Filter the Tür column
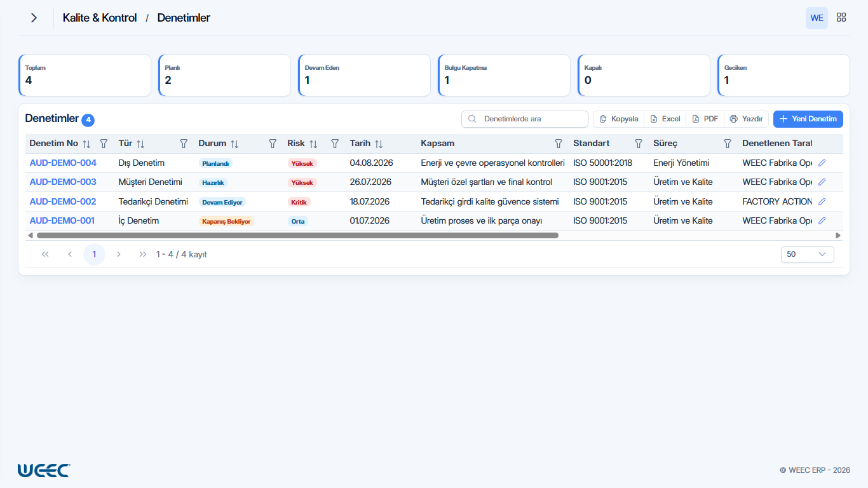 [x=184, y=144]
